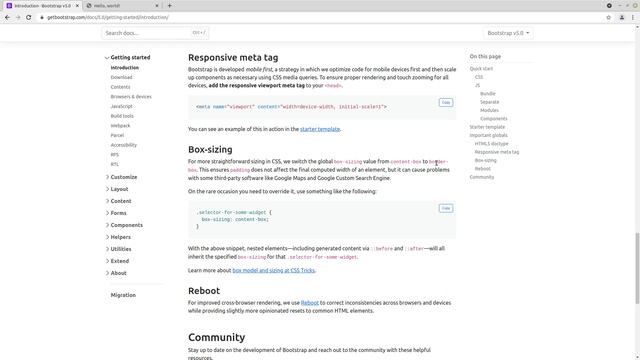Bookmark this page with the star icon
The image size is (640, 360).
click(x=609, y=18)
